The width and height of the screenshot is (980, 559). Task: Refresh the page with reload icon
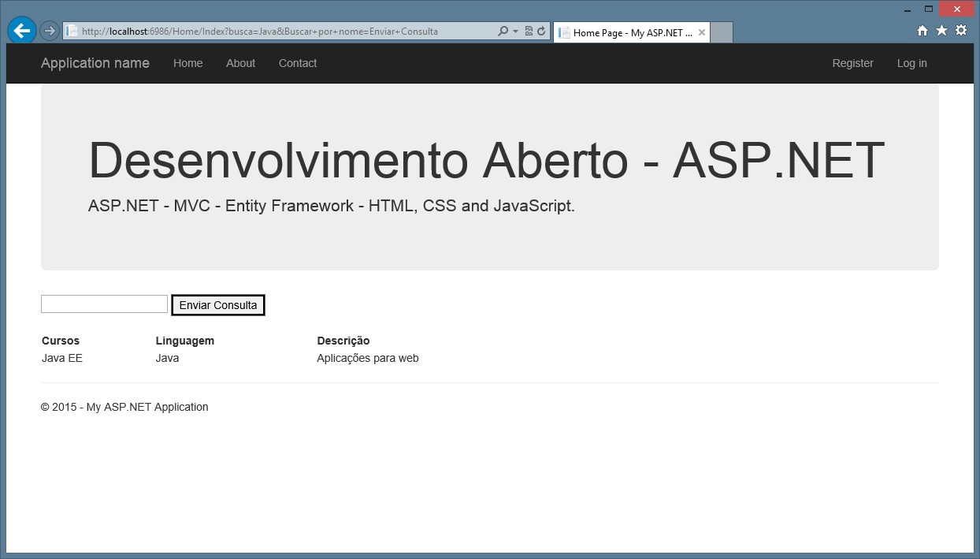click(541, 32)
